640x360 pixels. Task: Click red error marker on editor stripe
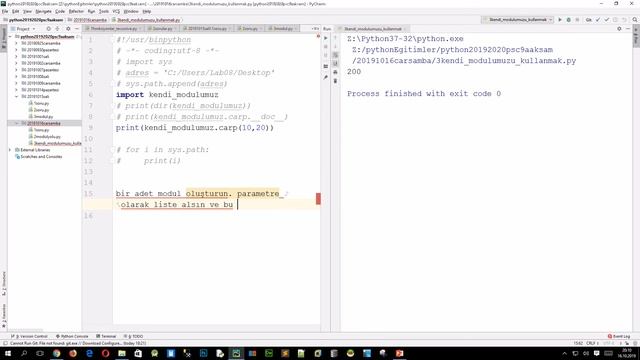coord(318,199)
